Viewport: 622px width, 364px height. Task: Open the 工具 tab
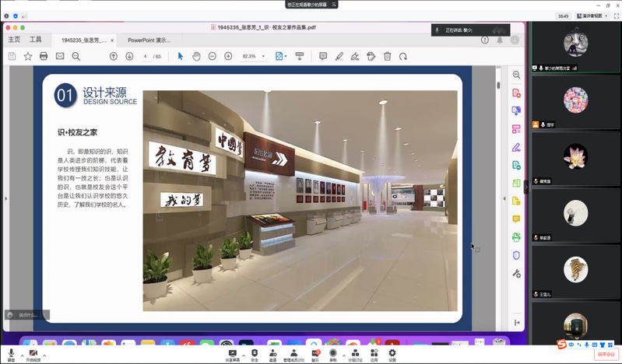tap(36, 40)
